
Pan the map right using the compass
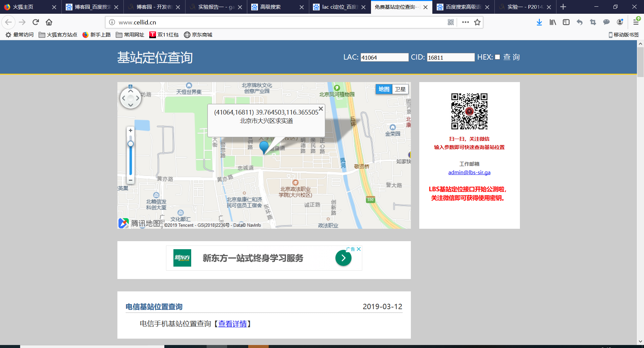click(x=138, y=98)
